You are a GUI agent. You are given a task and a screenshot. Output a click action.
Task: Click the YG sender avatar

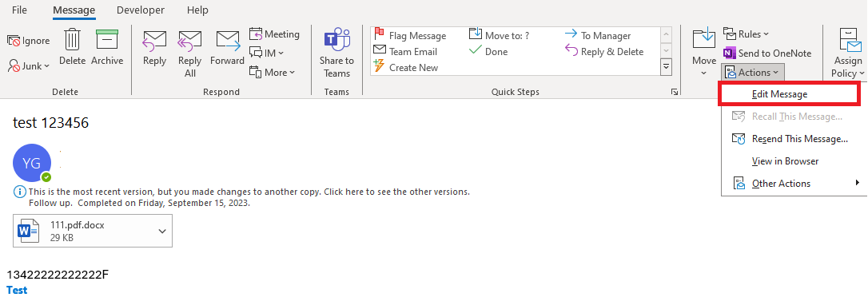pos(32,163)
